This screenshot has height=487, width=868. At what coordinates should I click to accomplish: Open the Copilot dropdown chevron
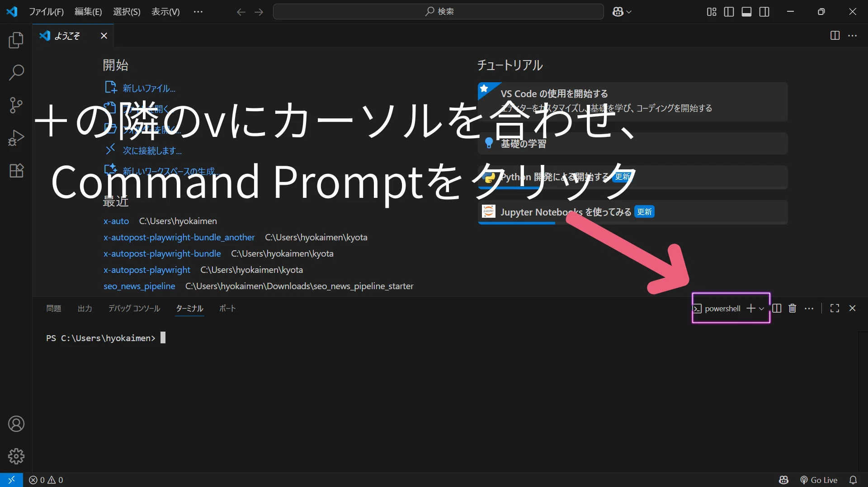click(629, 12)
